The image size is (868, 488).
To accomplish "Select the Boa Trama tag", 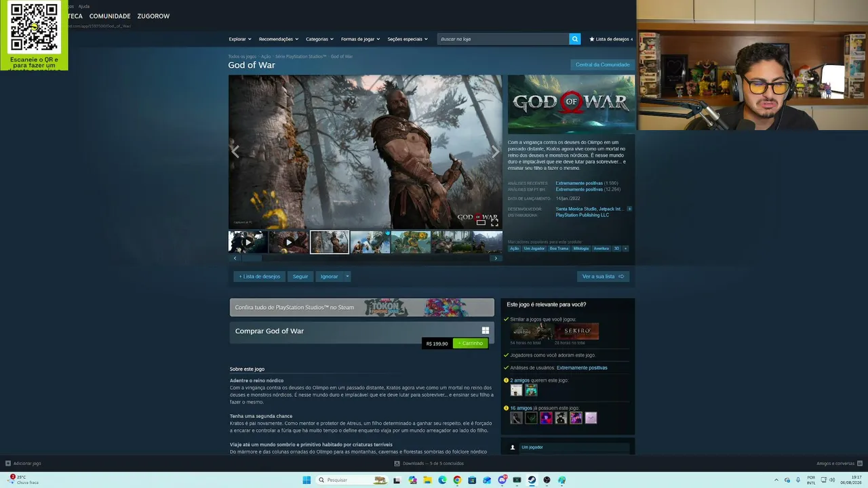I will click(x=559, y=249).
